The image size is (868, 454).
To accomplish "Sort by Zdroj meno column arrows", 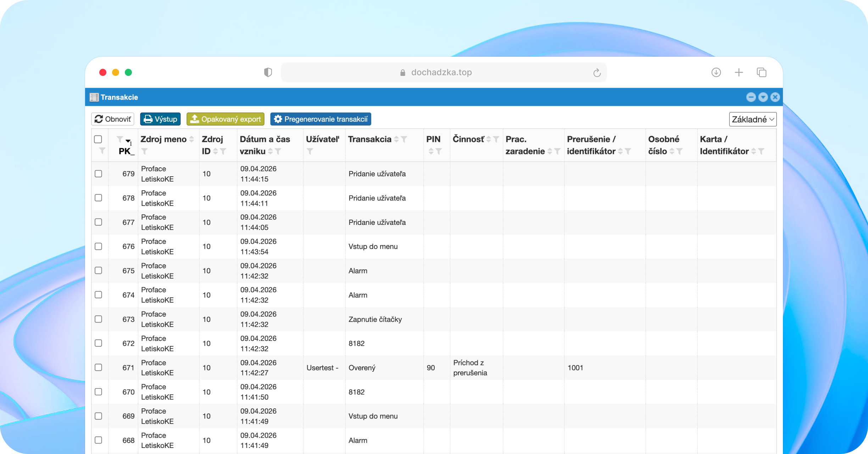I will [x=191, y=139].
